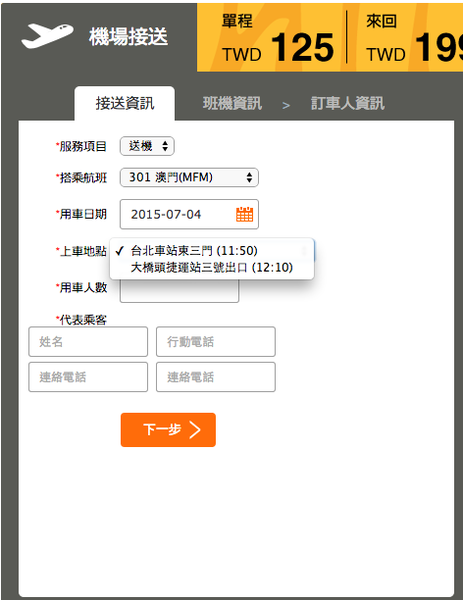The image size is (463, 600).
Task: Click the airplane icon in header
Action: point(47,36)
